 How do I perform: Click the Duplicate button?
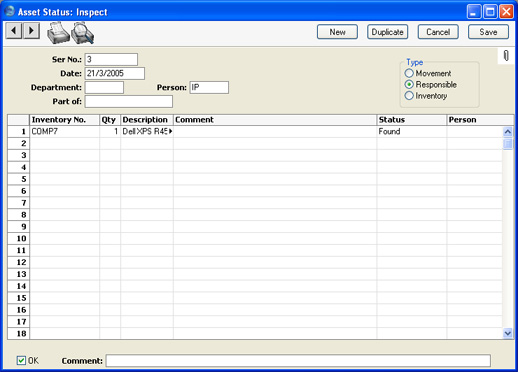pyautogui.click(x=387, y=32)
